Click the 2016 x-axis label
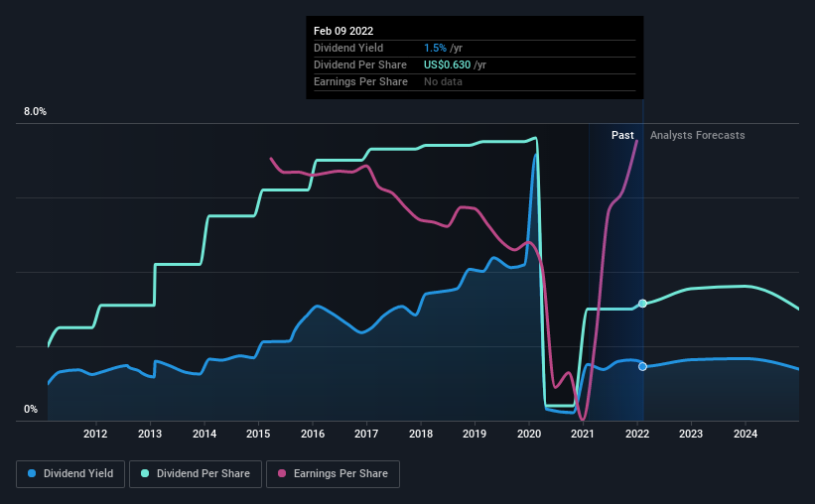The width and height of the screenshot is (815, 504). tap(313, 434)
